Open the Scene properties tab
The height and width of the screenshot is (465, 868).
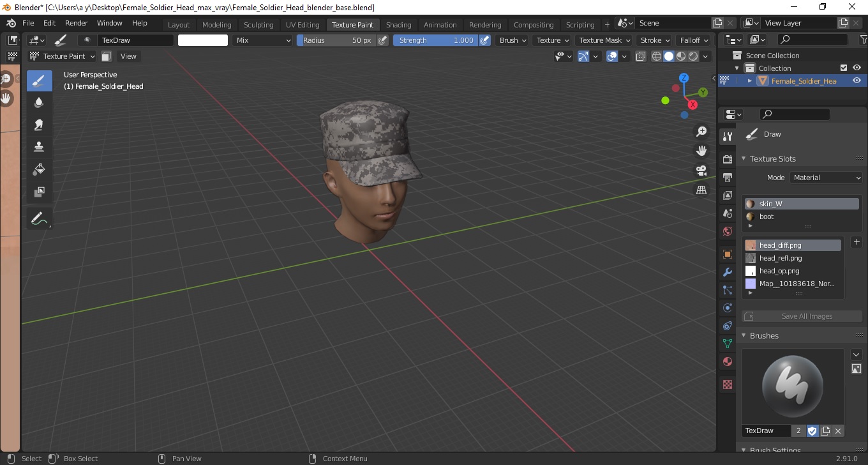(727, 213)
